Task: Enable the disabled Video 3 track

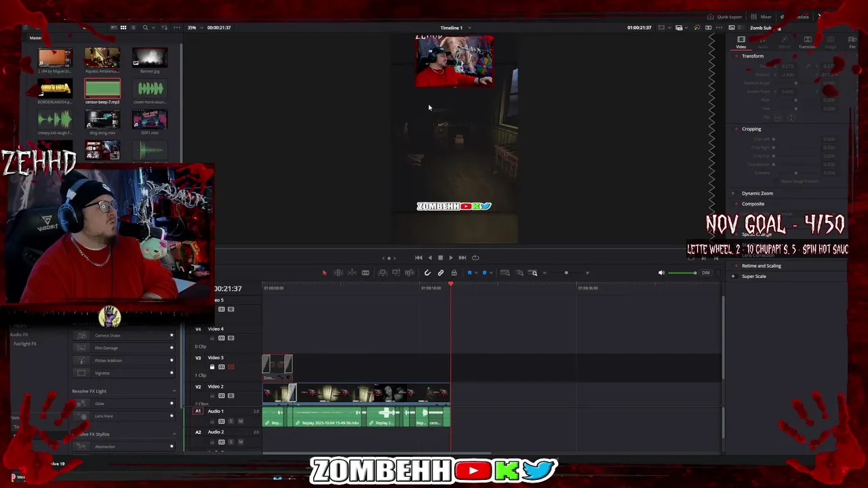Action: (x=231, y=367)
